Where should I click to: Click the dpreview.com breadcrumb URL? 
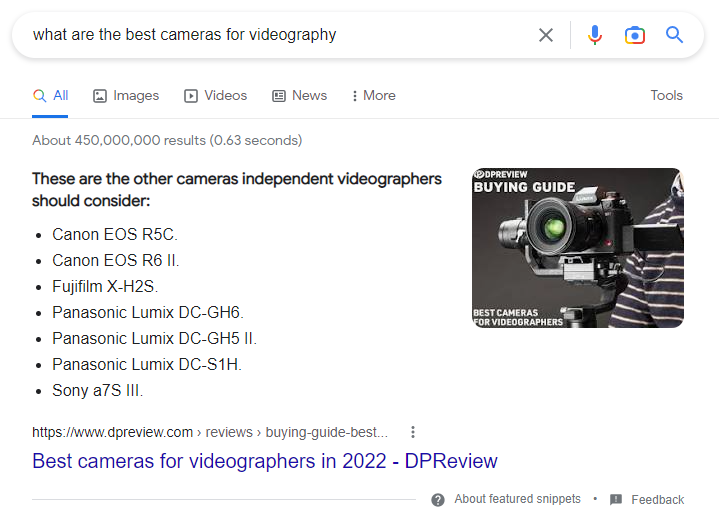[210, 432]
